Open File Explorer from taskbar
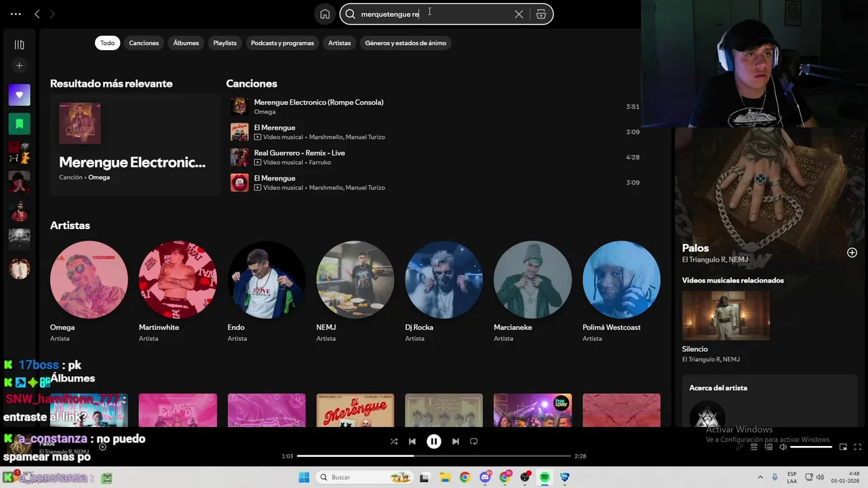868x488 pixels. (x=445, y=478)
